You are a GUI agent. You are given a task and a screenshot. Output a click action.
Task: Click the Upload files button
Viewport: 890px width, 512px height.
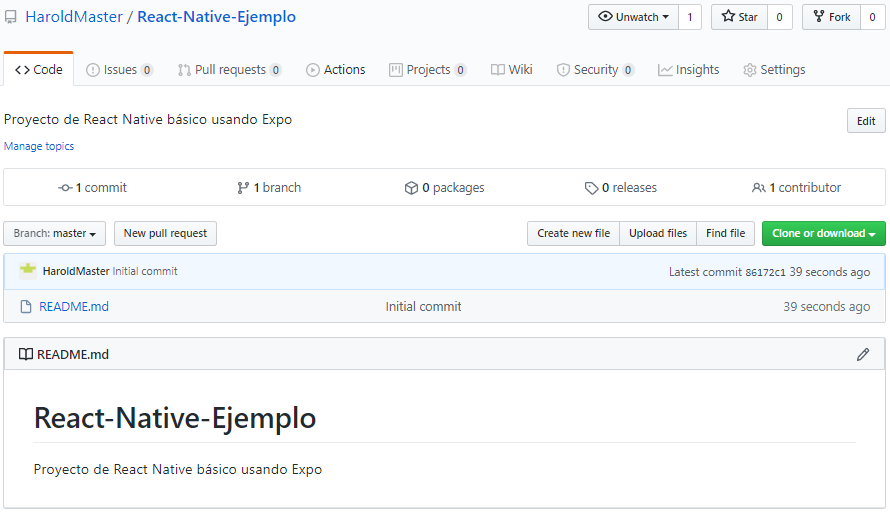[658, 233]
